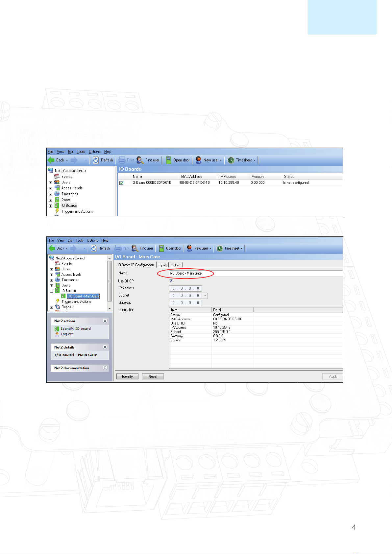Screen dimensions: 392x554
Task: Click the Reset button
Action: pos(153,376)
